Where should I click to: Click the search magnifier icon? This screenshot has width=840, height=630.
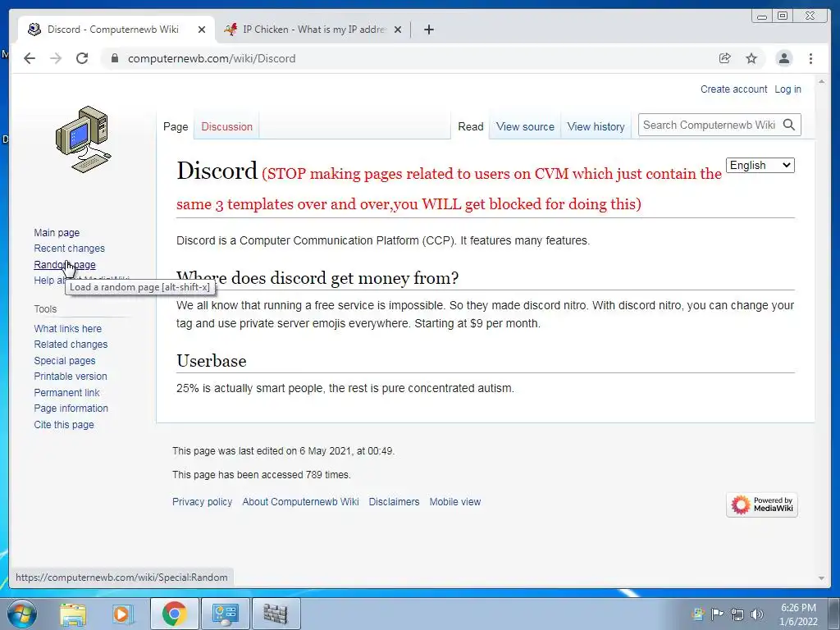[x=788, y=125]
